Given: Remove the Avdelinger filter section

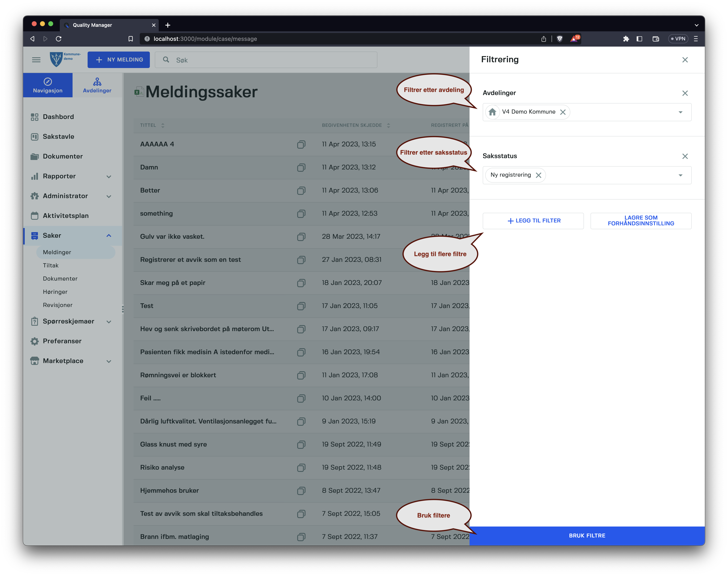Looking at the screenshot, I should 685,93.
